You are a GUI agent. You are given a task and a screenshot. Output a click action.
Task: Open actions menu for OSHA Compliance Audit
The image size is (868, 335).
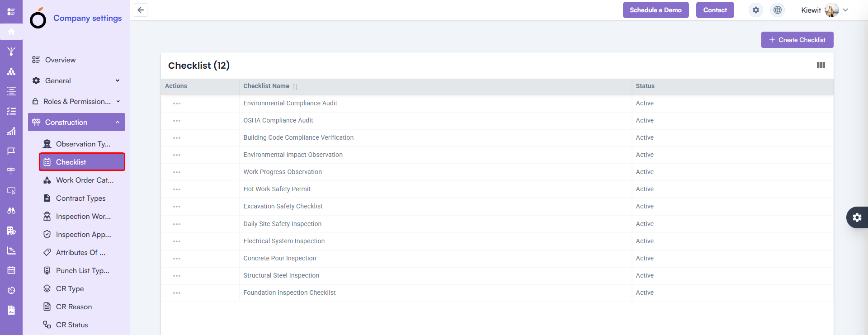coord(177,121)
